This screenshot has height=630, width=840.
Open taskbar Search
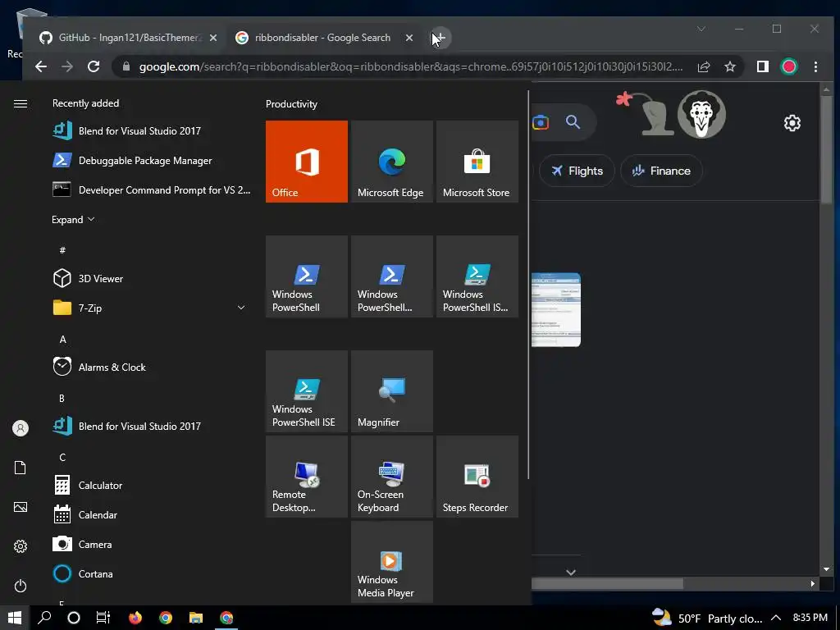point(44,618)
